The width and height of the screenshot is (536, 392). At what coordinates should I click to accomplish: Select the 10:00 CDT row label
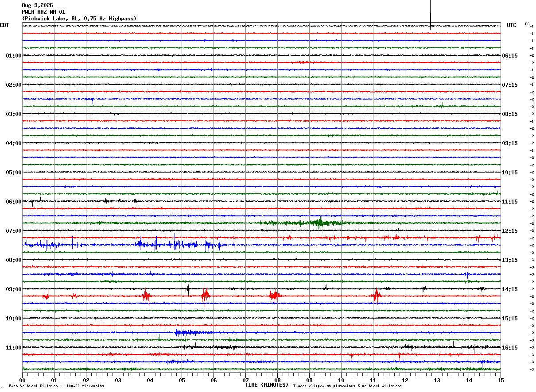[x=14, y=319]
